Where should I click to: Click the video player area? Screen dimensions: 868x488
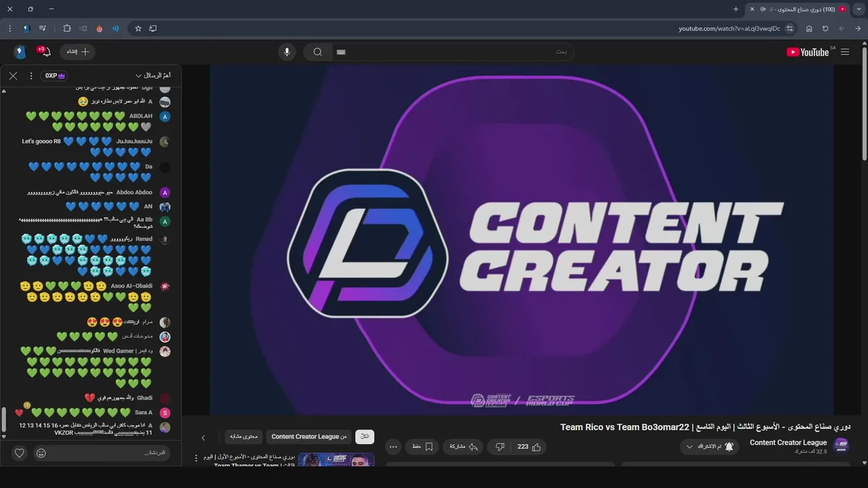coord(521,240)
